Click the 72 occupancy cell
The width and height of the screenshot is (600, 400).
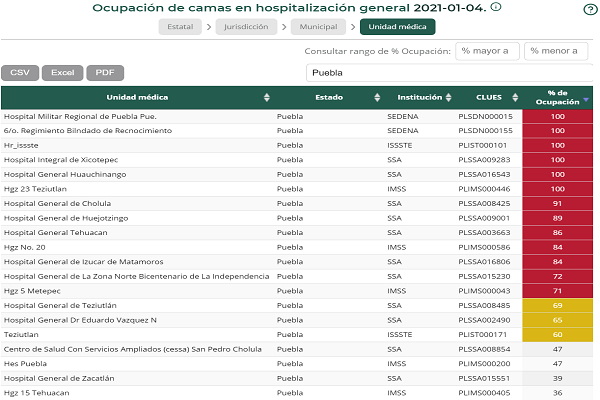pyautogui.click(x=558, y=276)
